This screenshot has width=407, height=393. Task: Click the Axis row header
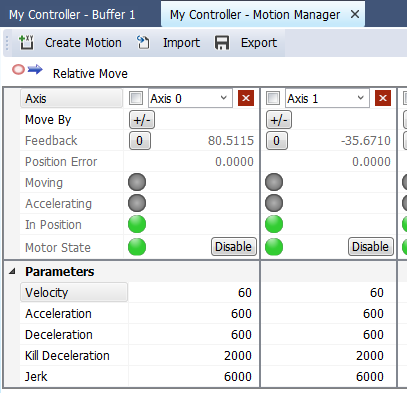click(71, 98)
